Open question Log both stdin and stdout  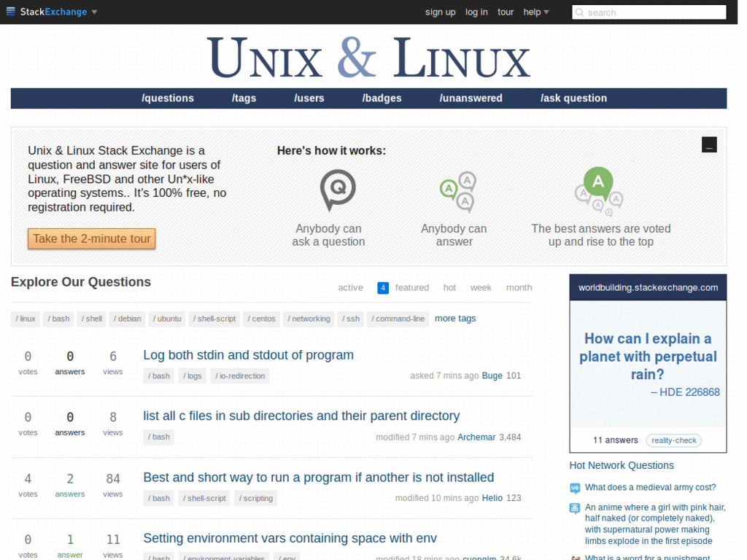click(x=248, y=355)
